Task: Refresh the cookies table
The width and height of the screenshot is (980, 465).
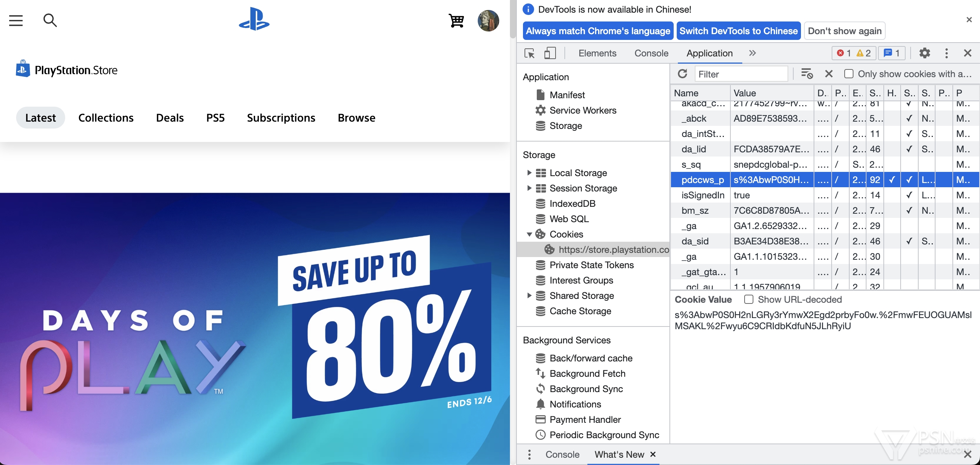Action: coord(682,74)
